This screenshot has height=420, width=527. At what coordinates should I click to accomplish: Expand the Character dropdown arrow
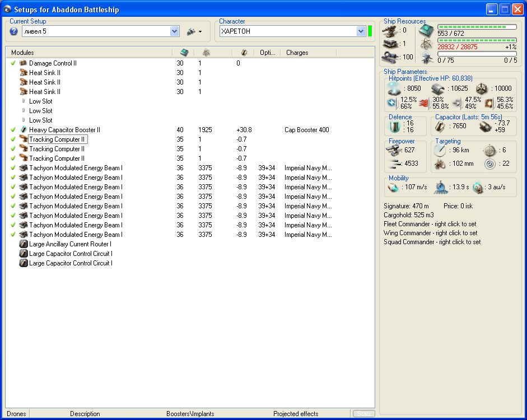click(361, 31)
